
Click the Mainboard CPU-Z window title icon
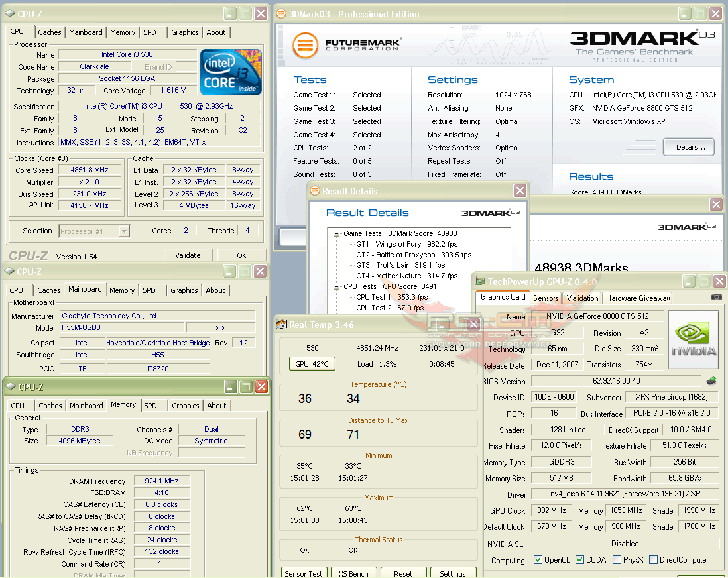pyautogui.click(x=9, y=271)
